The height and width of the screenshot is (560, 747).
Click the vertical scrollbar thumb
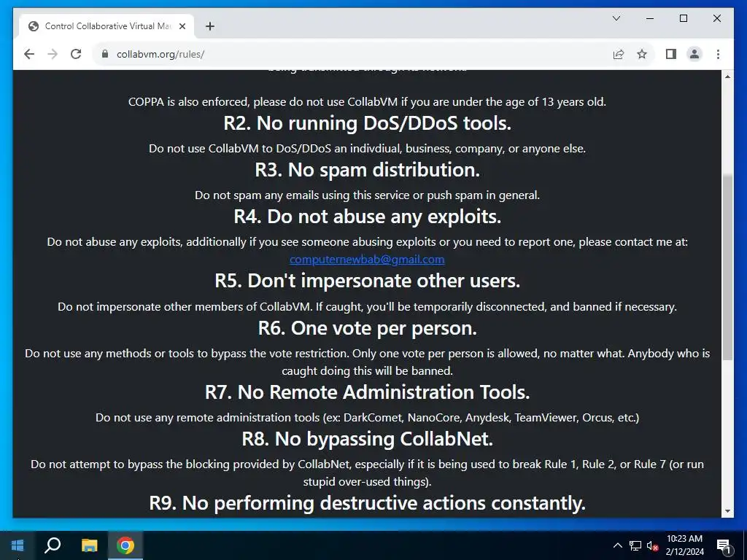[x=727, y=268]
